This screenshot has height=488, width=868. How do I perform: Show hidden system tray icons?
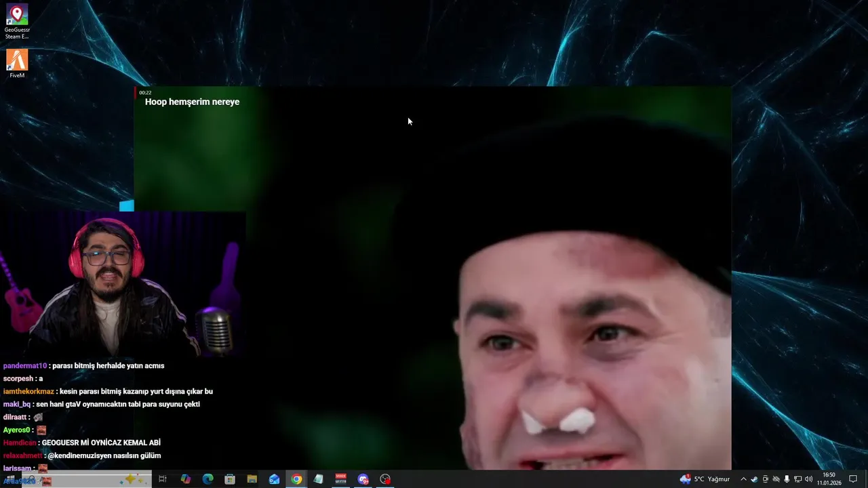(x=743, y=479)
